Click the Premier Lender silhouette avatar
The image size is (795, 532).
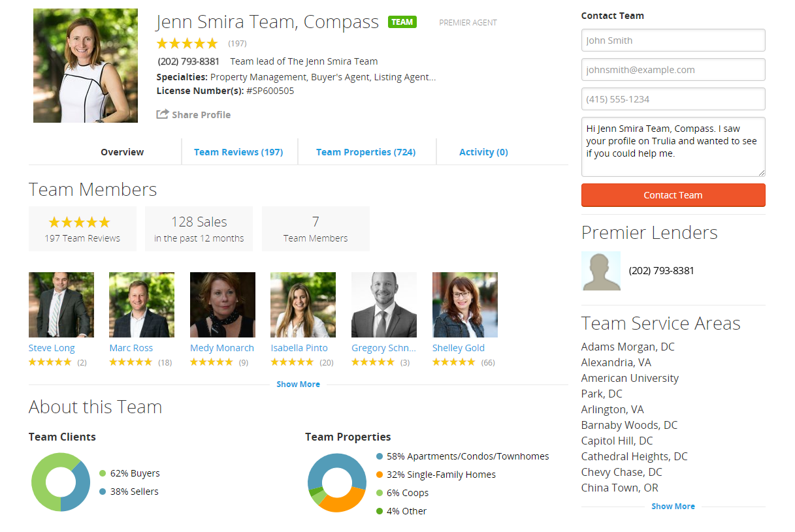[601, 271]
